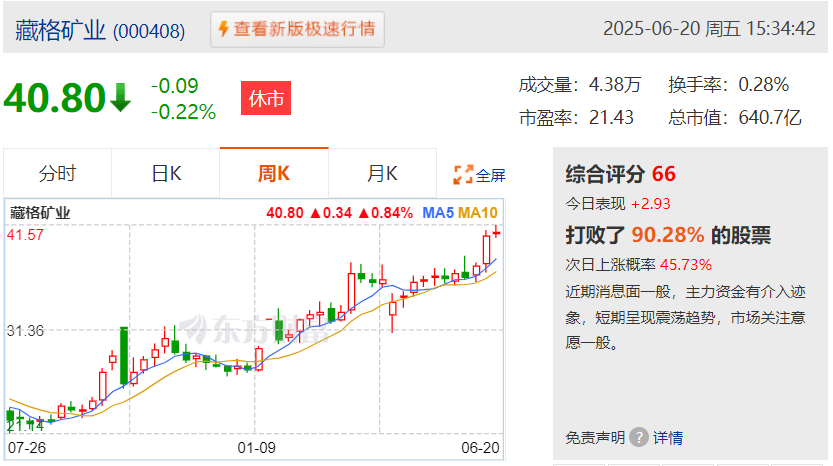Click the green down arrow beside 40.80
Screen dimensions: 833x466
[x=121, y=98]
